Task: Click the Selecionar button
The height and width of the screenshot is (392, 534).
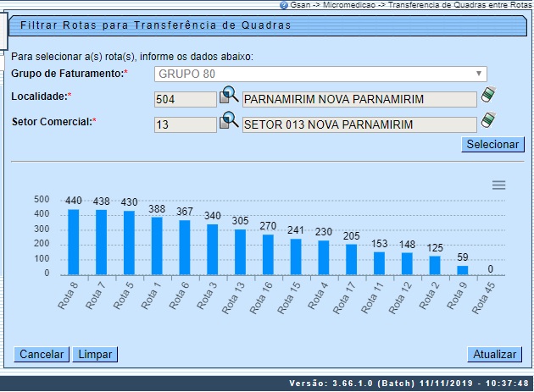Action: click(x=492, y=144)
